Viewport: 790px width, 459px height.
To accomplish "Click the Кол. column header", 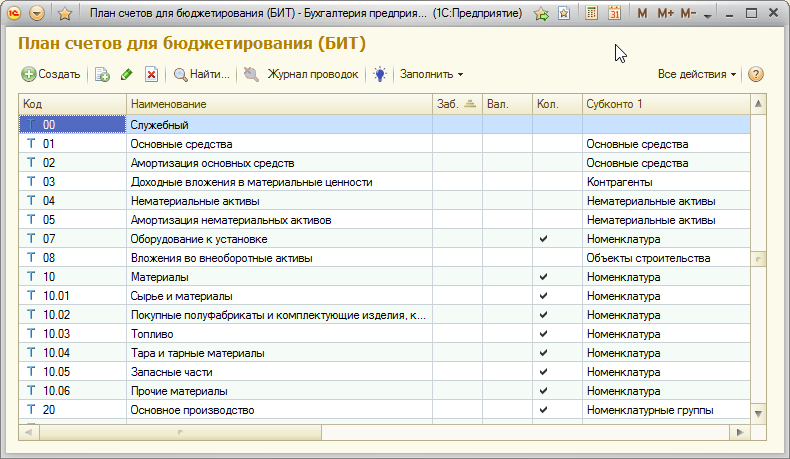I will pos(557,104).
